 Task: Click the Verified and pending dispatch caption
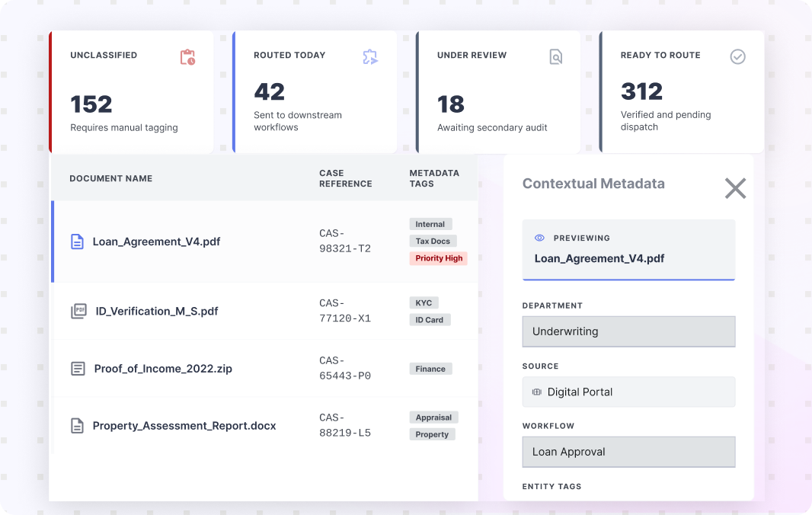pyautogui.click(x=666, y=120)
